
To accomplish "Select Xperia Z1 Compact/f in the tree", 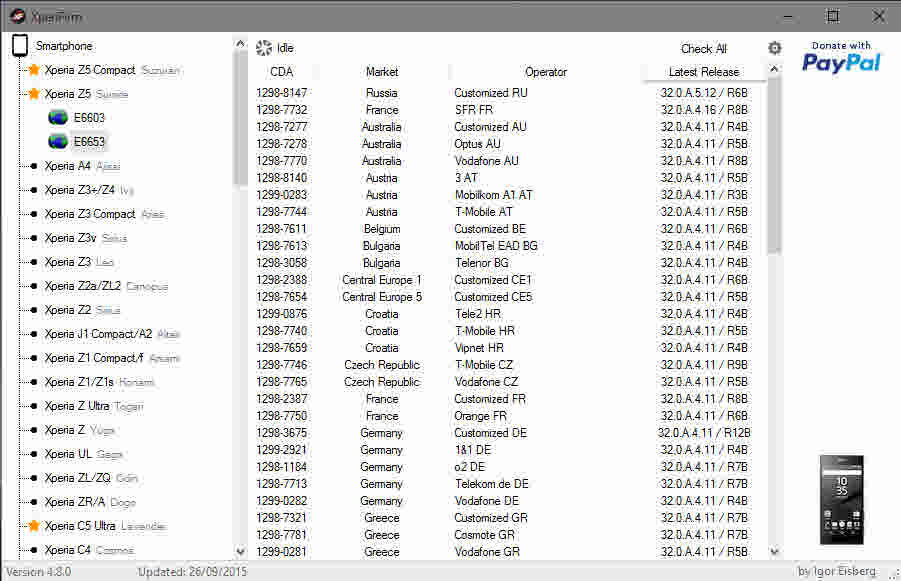I will 94,358.
